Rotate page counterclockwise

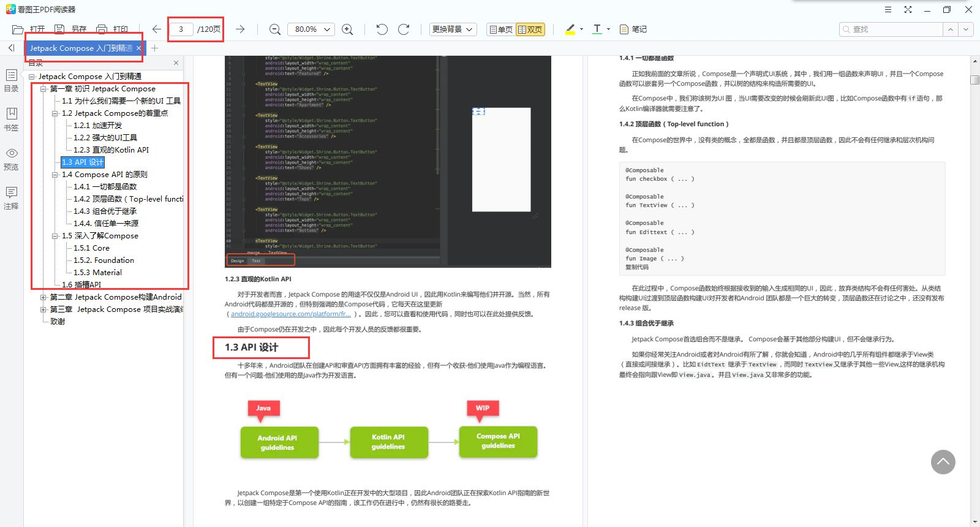[x=382, y=29]
